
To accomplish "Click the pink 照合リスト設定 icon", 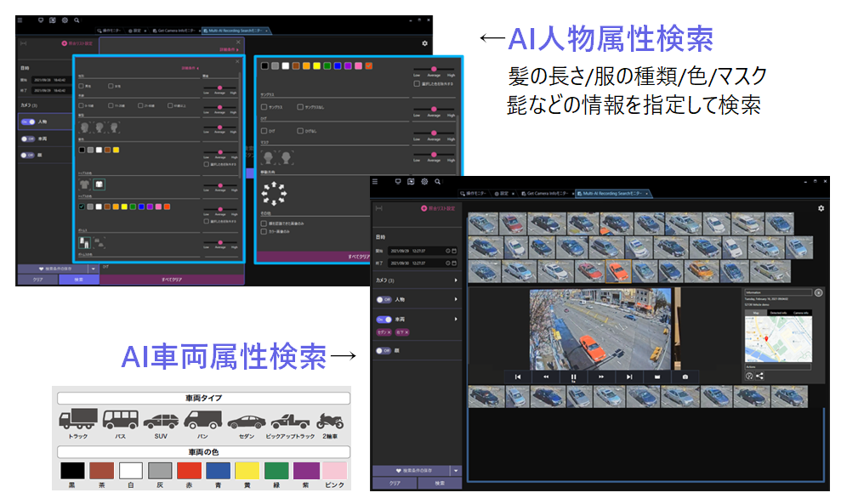I will (423, 209).
